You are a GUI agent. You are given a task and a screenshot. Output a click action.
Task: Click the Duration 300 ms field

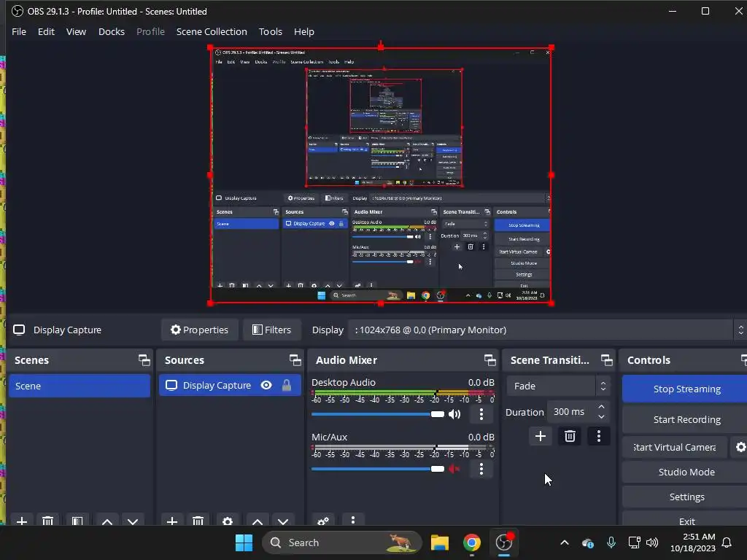tap(571, 412)
